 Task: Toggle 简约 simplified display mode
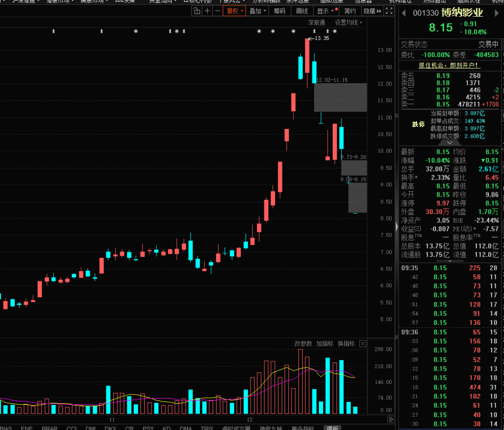point(350,11)
